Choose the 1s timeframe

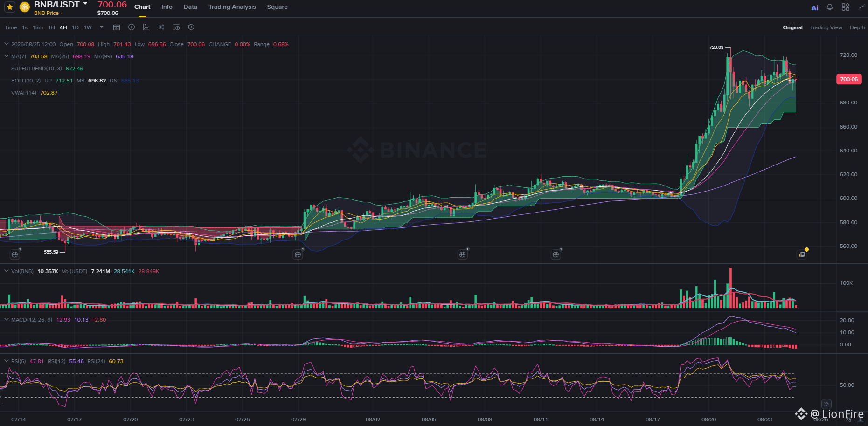(x=25, y=27)
